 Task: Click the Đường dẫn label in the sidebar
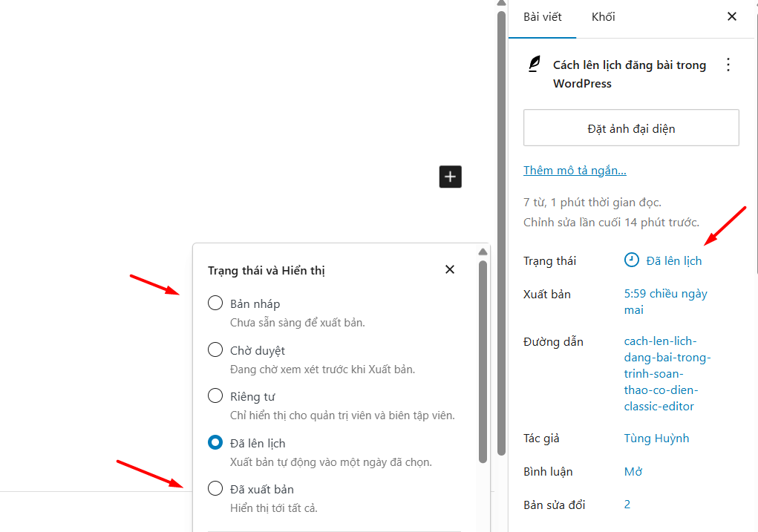[x=553, y=342]
